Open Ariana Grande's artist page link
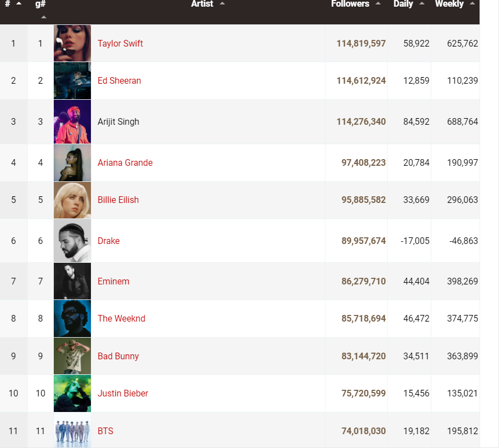The height and width of the screenshot is (448, 499). coord(125,162)
